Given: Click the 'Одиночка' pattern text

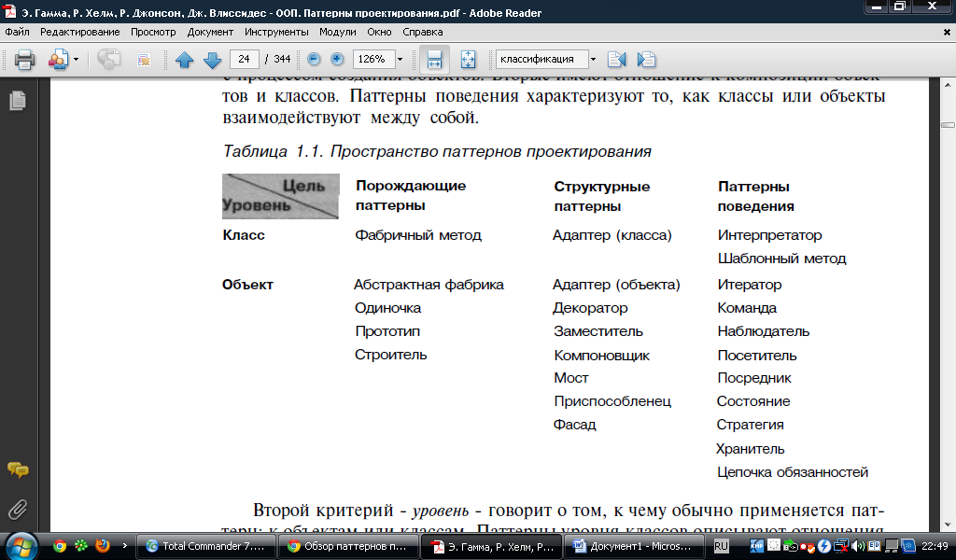Looking at the screenshot, I should pos(387,308).
